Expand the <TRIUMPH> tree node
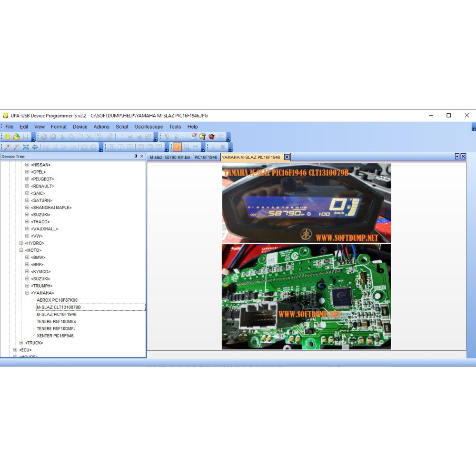The image size is (476, 476). [27, 286]
